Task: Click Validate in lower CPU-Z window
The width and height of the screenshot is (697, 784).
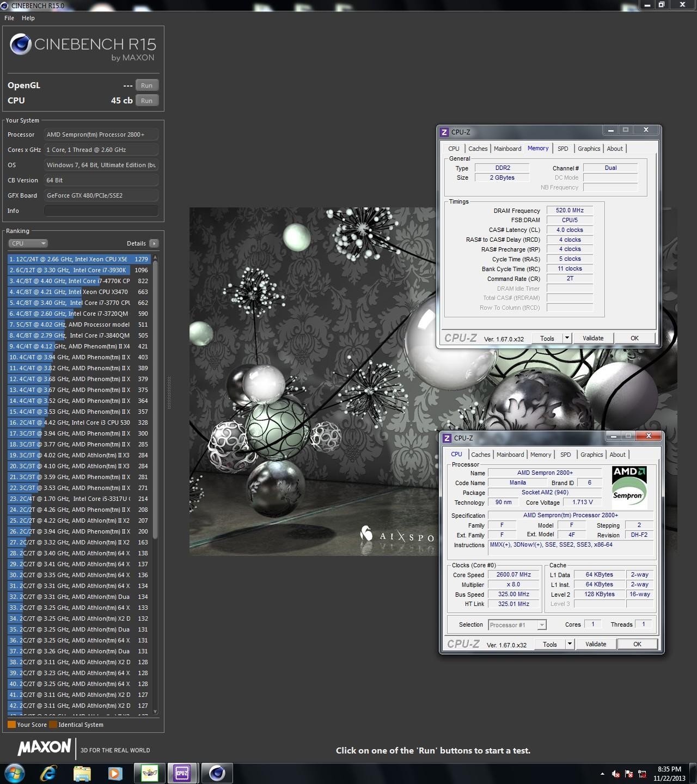Action: pos(596,644)
